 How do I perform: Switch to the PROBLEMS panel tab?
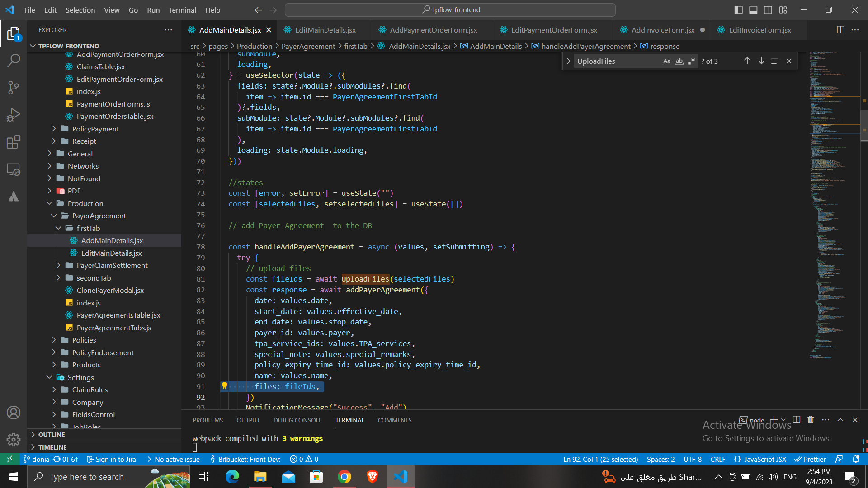(208, 420)
